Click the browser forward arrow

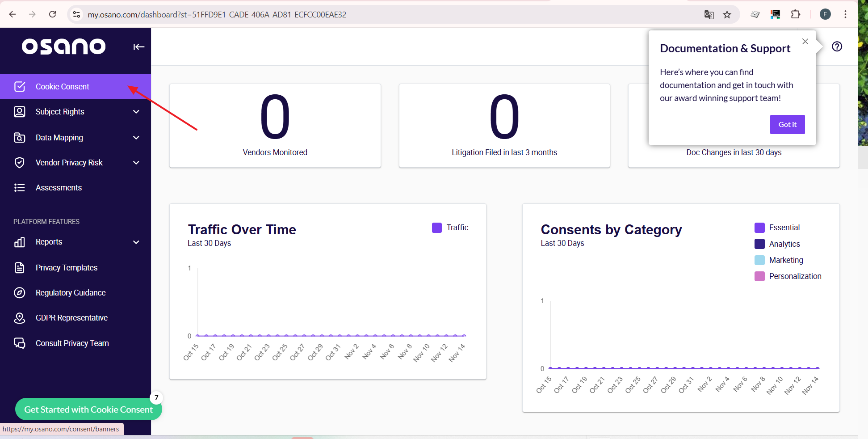(x=32, y=14)
